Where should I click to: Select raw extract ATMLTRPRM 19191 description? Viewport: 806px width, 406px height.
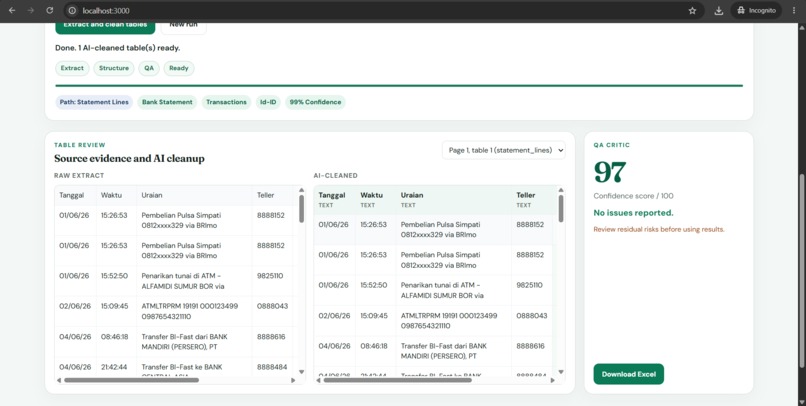190,311
